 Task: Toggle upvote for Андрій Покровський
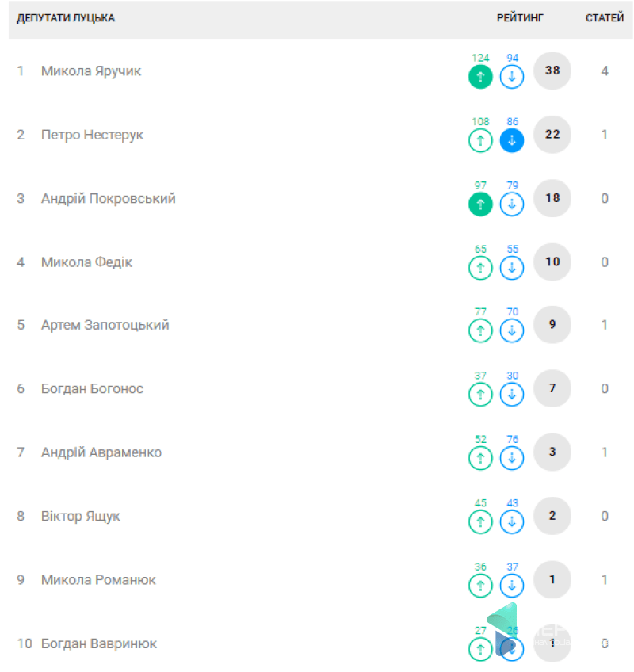pyautogui.click(x=480, y=204)
